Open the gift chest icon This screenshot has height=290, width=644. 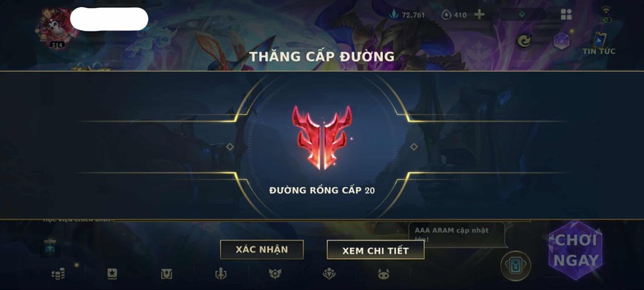coord(50,246)
